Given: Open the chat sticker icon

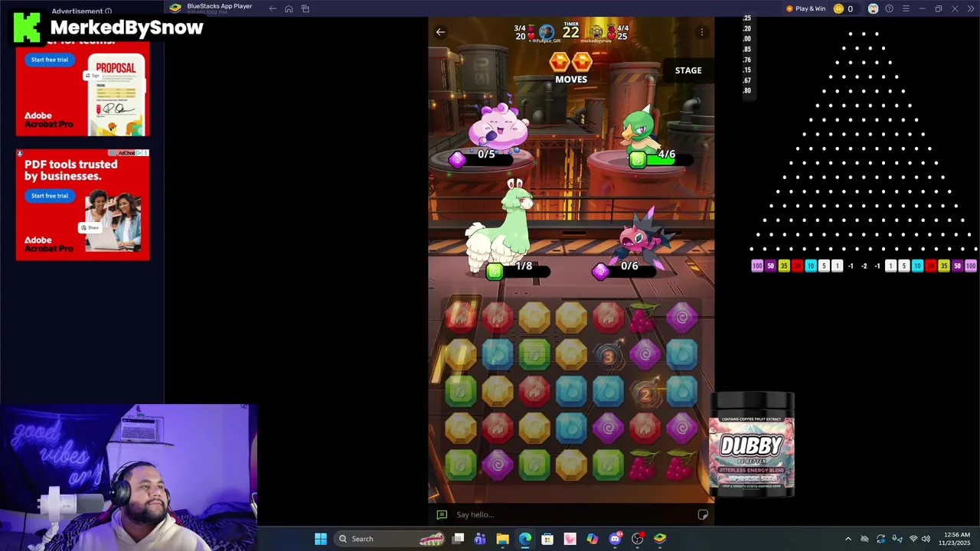Looking at the screenshot, I should point(703,514).
